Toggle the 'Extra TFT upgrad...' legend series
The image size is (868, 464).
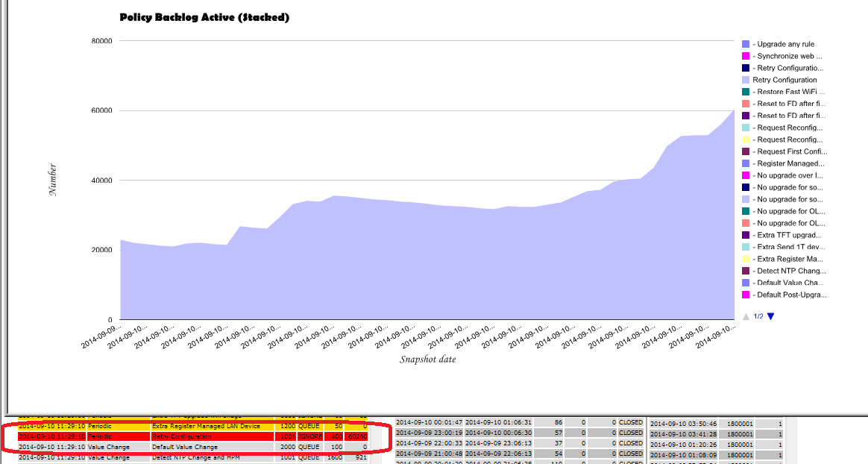coord(789,235)
